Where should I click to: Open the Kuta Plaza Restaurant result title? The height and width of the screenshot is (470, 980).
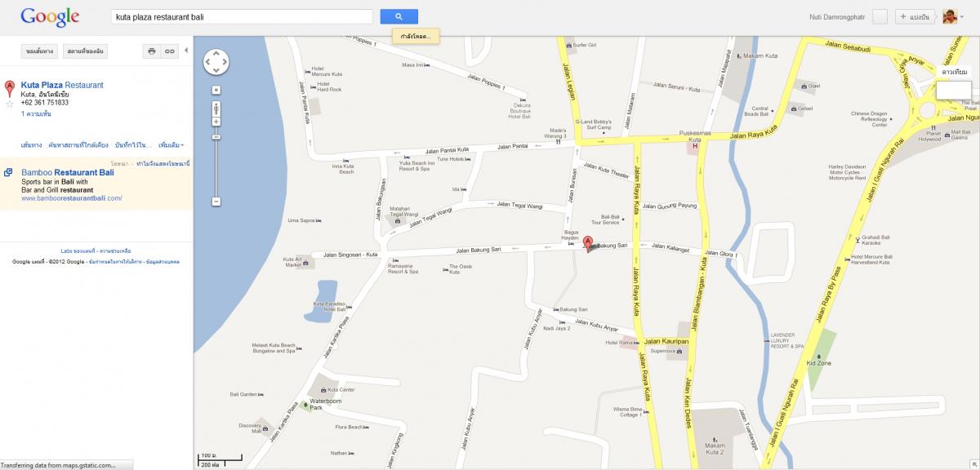point(62,85)
